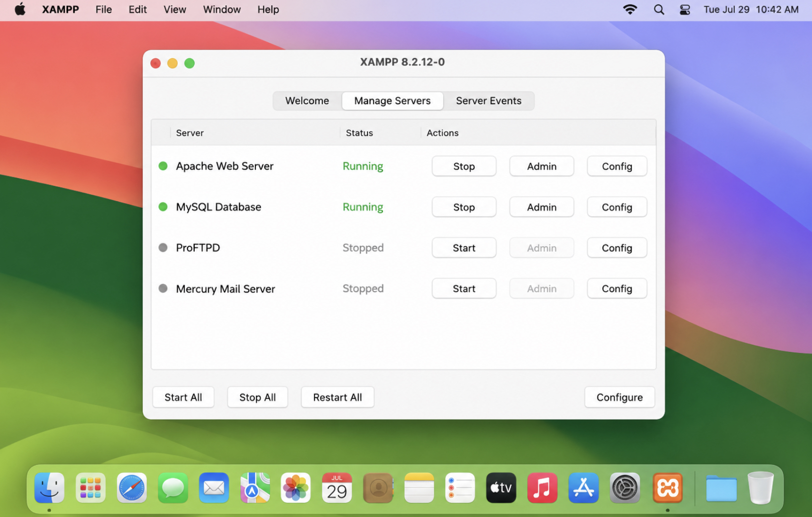
Task: Open Config for MySQL Database
Action: (x=617, y=207)
